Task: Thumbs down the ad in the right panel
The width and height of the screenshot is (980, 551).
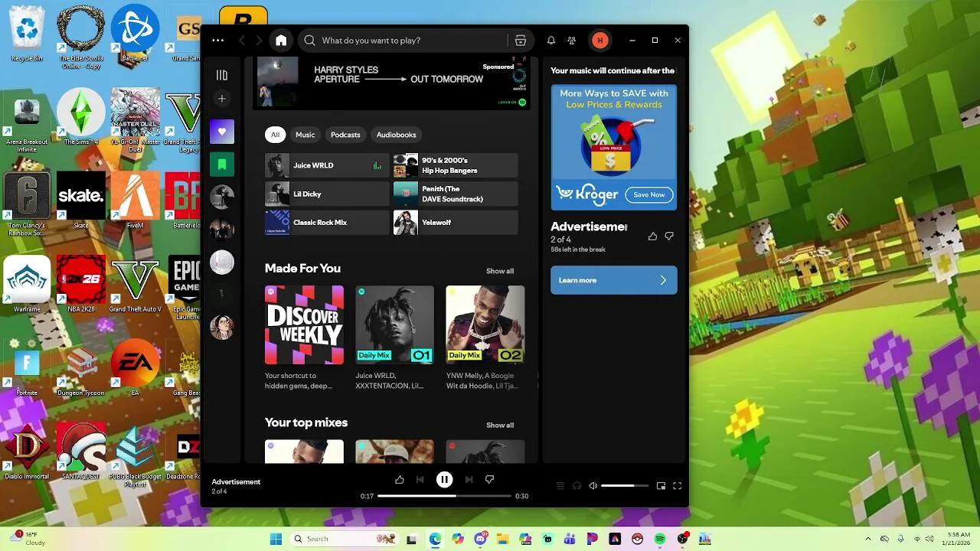Action: [x=669, y=236]
